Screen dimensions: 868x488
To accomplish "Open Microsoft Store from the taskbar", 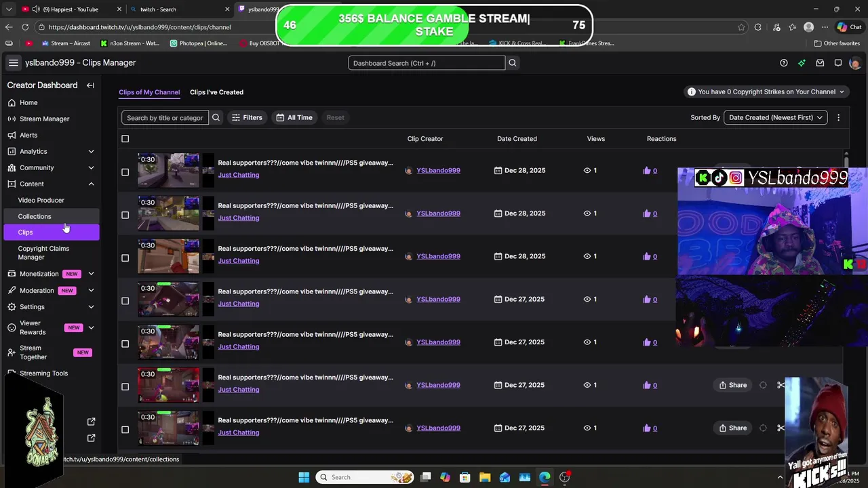I will pyautogui.click(x=465, y=477).
